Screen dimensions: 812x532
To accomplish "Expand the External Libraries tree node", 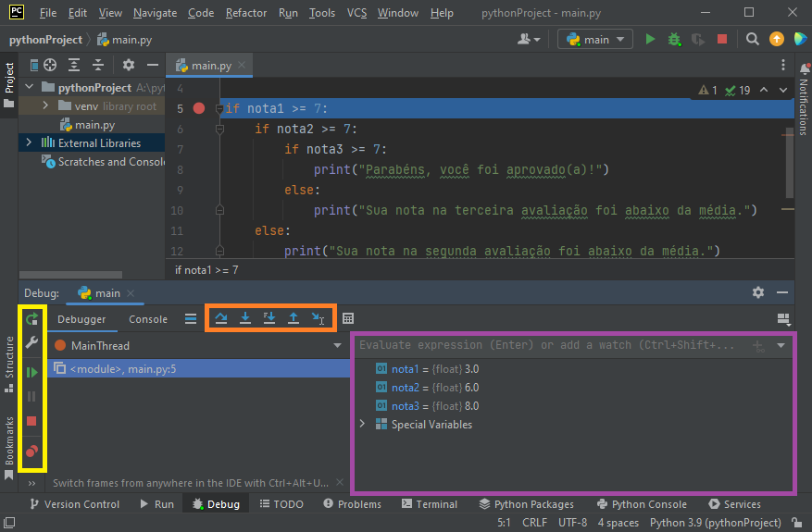I will pyautogui.click(x=29, y=142).
